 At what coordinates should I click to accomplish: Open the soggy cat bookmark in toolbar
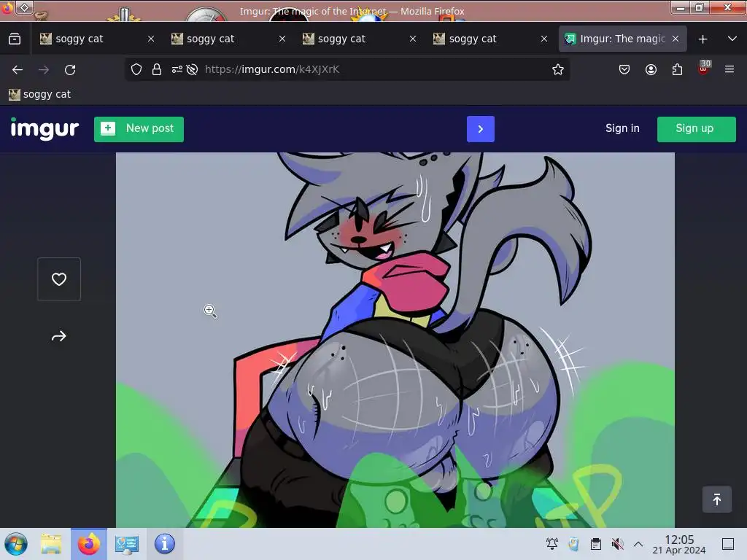point(40,94)
